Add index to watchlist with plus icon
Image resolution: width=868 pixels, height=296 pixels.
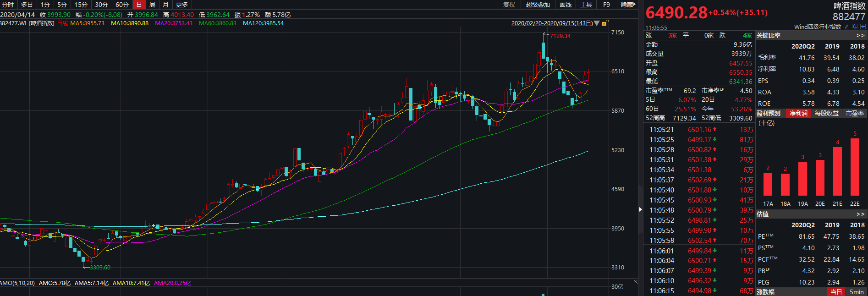coord(863,27)
